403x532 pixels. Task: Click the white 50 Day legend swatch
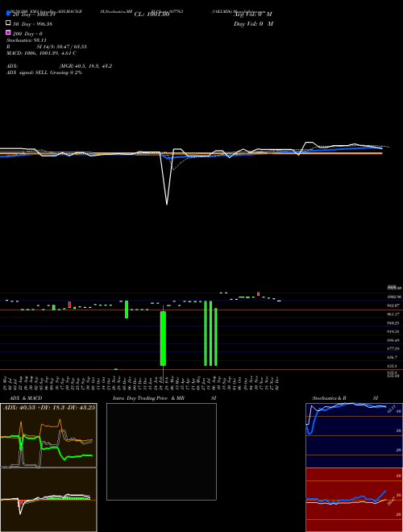point(8,23)
